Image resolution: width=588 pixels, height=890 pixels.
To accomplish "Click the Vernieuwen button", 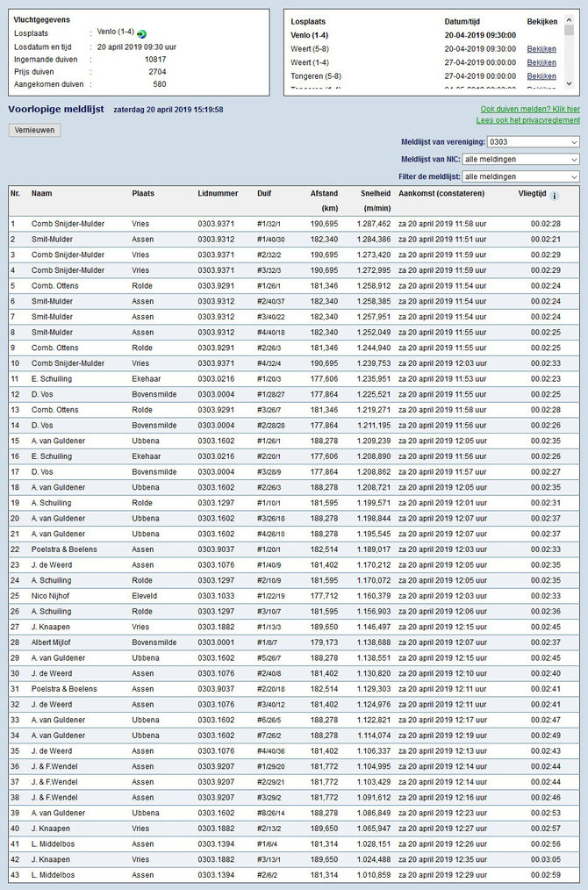I will click(34, 130).
